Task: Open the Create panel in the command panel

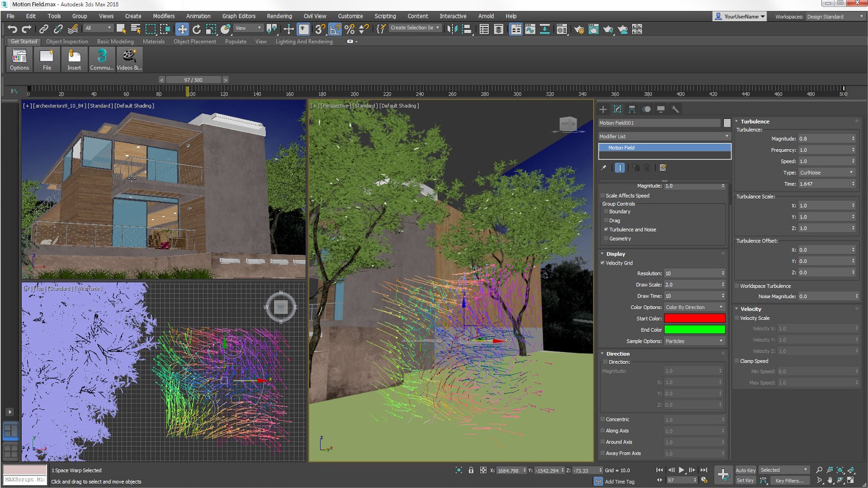Action: pos(603,109)
